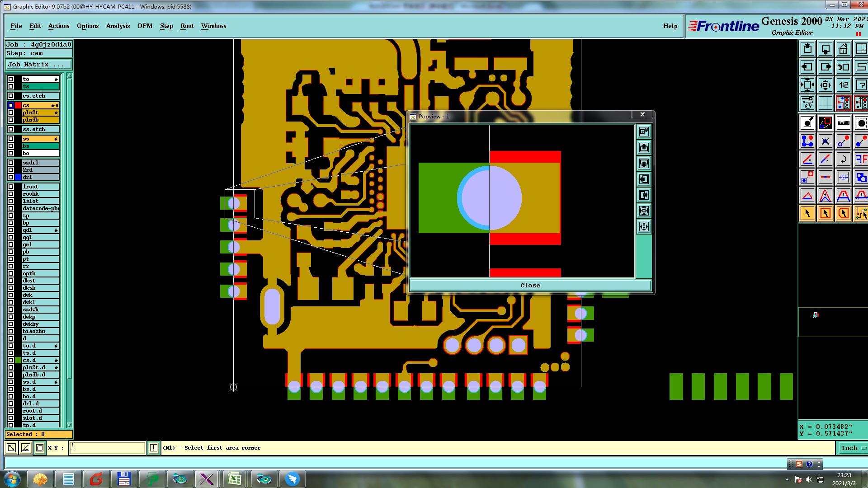This screenshot has height=488, width=868.
Task: Click the snap control traffic-light icon
Action: pos(844,103)
